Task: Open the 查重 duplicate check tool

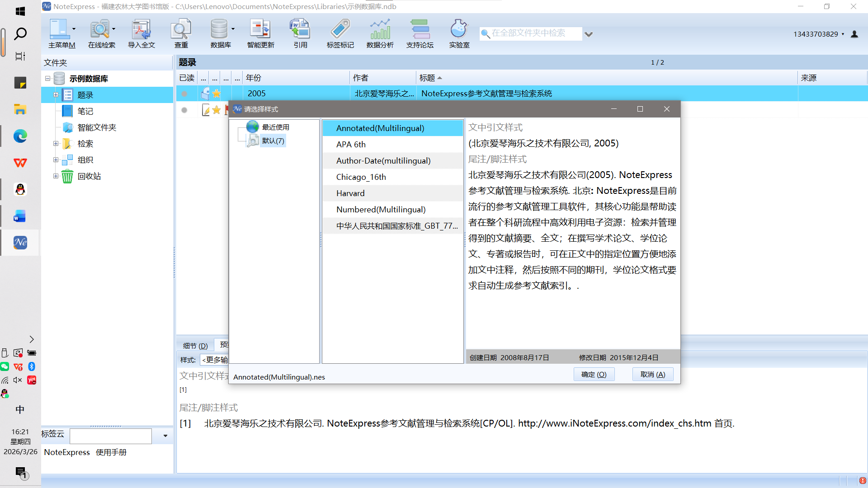Action: 181,30
